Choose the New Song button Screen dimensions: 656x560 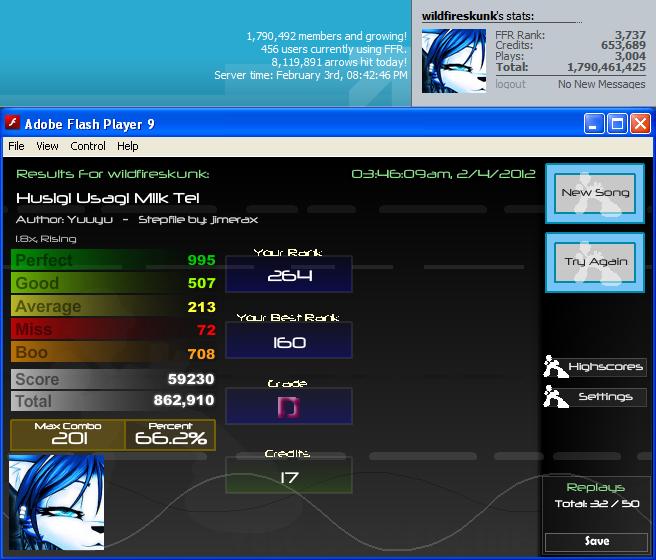pyautogui.click(x=595, y=193)
